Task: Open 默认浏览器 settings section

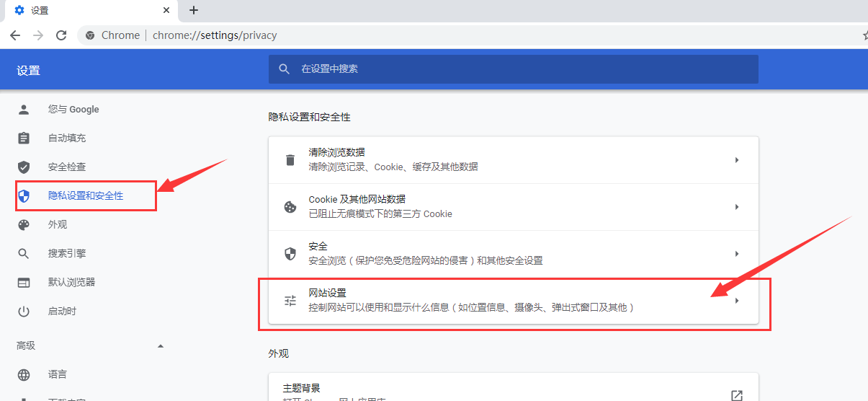Action: [x=71, y=283]
